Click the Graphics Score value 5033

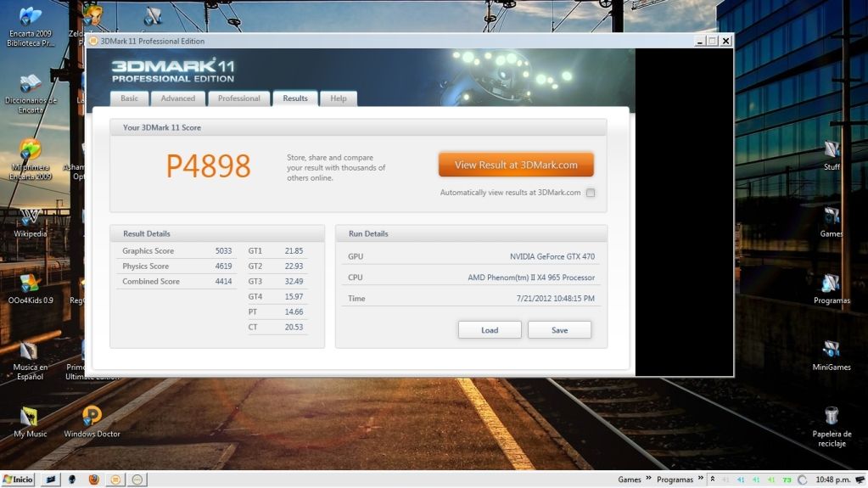click(224, 251)
